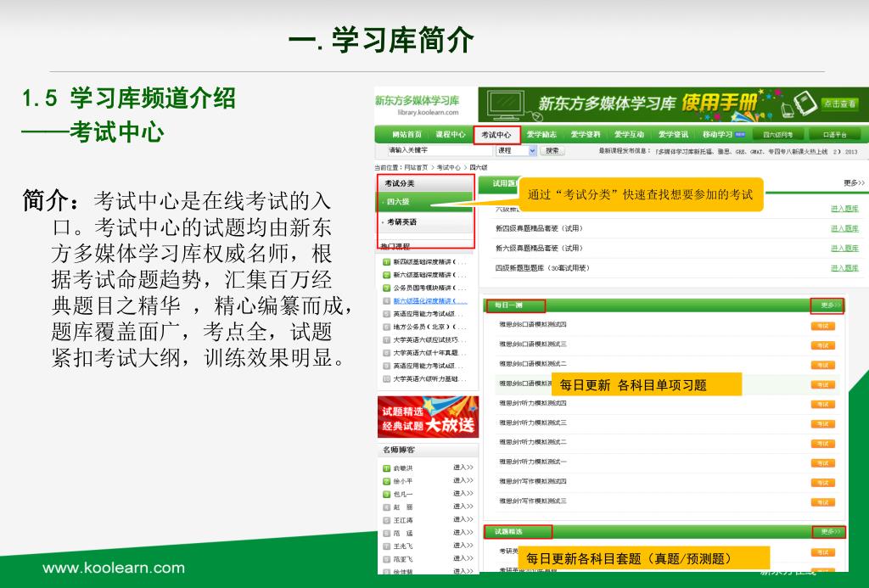Image resolution: width=869 pixels, height=588 pixels.
Task: Open the 课程中心 navigation tab
Action: (451, 135)
